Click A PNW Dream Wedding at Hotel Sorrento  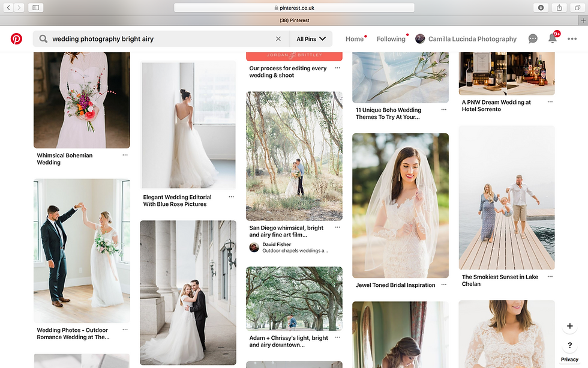[x=496, y=106]
